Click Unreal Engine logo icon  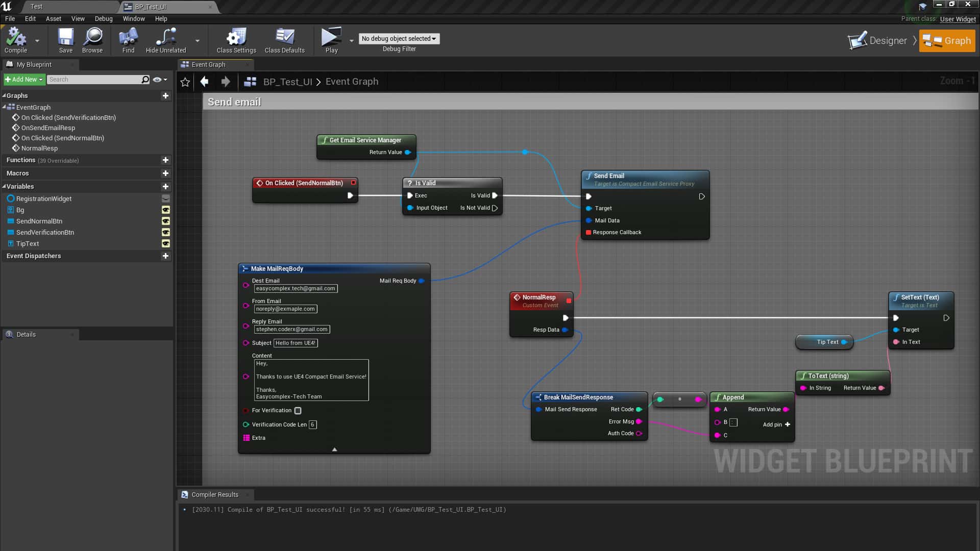[x=7, y=7]
